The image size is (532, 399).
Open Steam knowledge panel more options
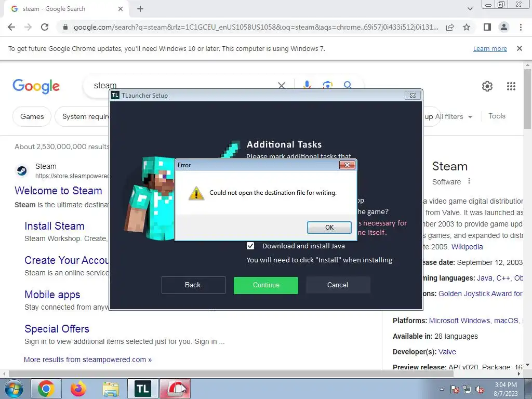469,181
